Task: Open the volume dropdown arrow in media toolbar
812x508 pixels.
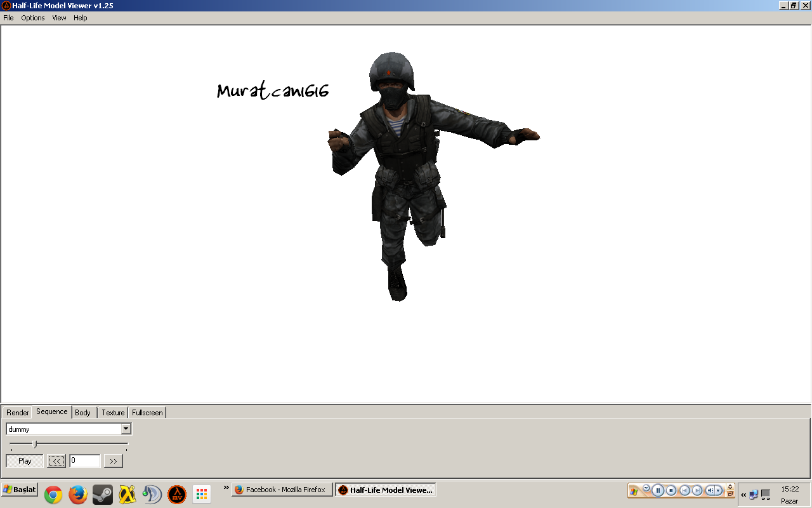Action: coord(719,490)
